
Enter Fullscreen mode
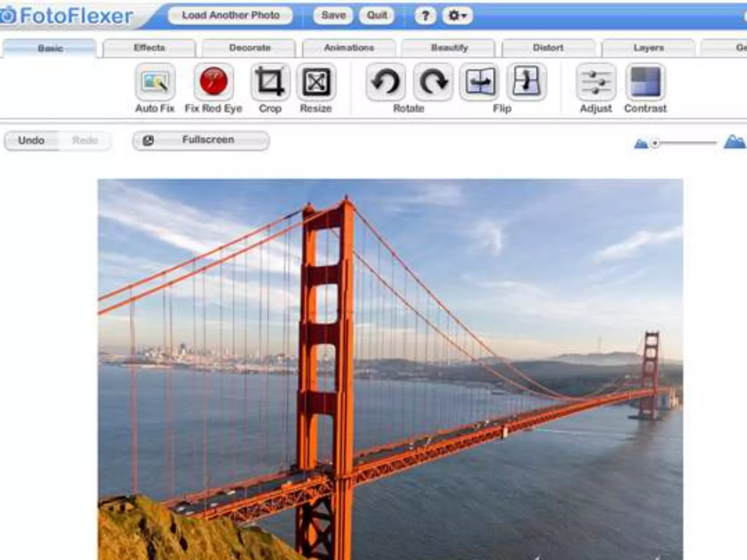click(x=201, y=140)
